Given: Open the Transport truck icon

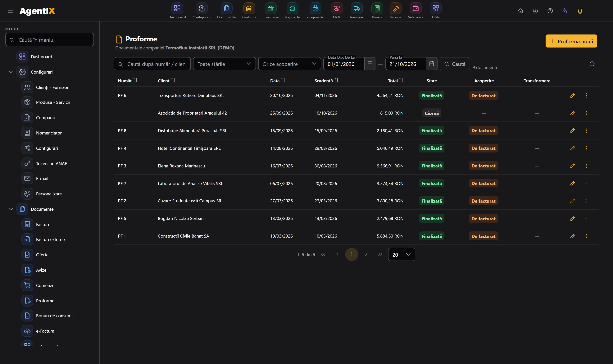Looking at the screenshot, I should tap(357, 9).
